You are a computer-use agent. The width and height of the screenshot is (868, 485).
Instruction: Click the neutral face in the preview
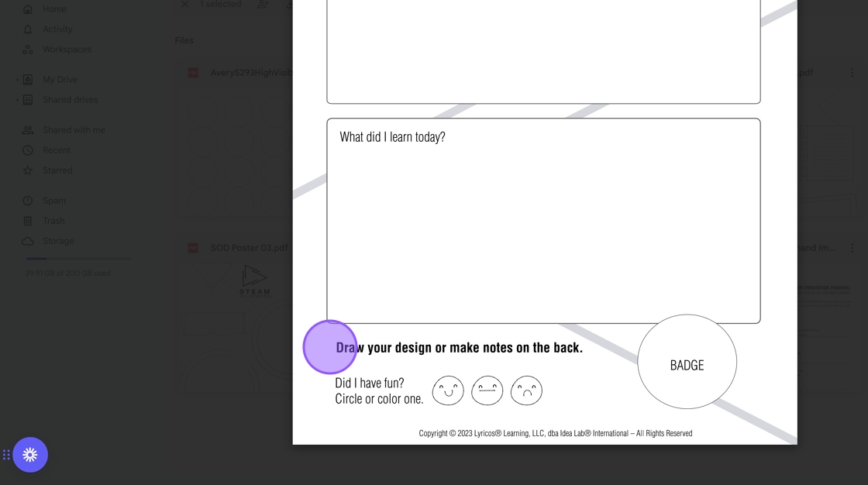[487, 390]
